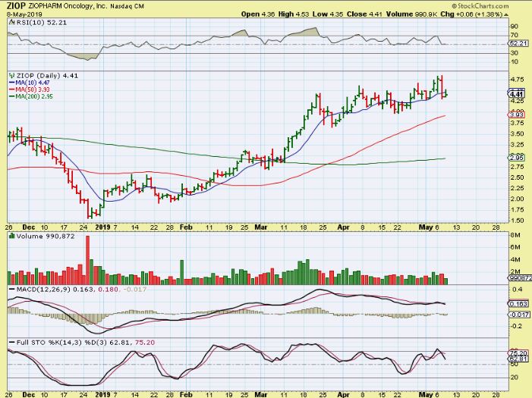Click the company name ZIOPHARM Oncology, Inc.
The width and height of the screenshot is (532, 398).
[68, 6]
